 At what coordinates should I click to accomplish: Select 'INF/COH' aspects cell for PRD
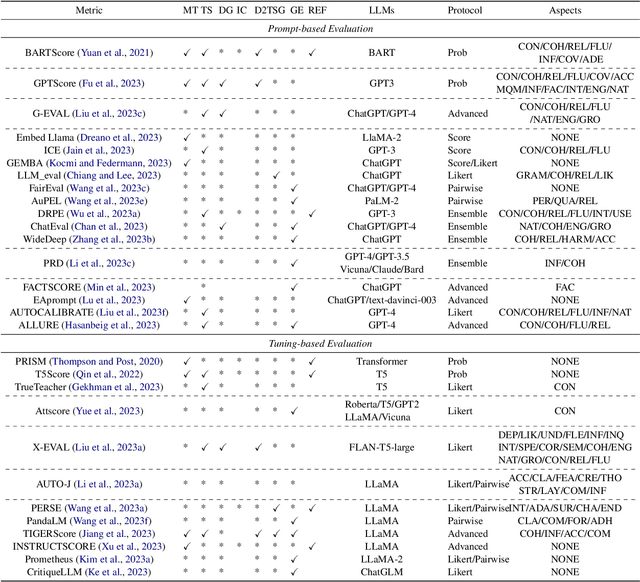(x=565, y=263)
